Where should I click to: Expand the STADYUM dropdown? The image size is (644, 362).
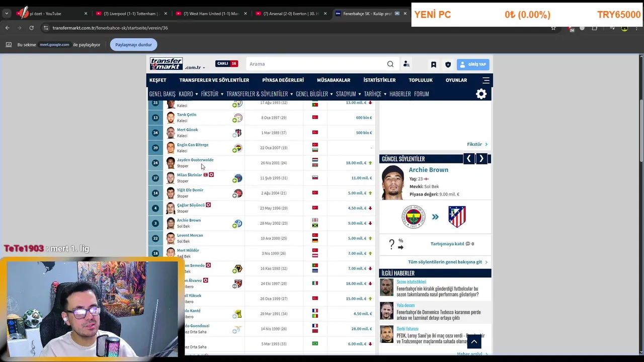[348, 94]
